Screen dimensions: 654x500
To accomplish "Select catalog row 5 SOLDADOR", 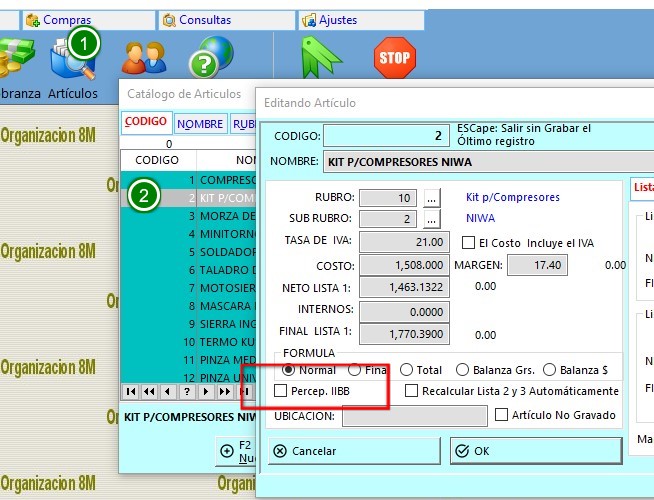I will pos(189,252).
